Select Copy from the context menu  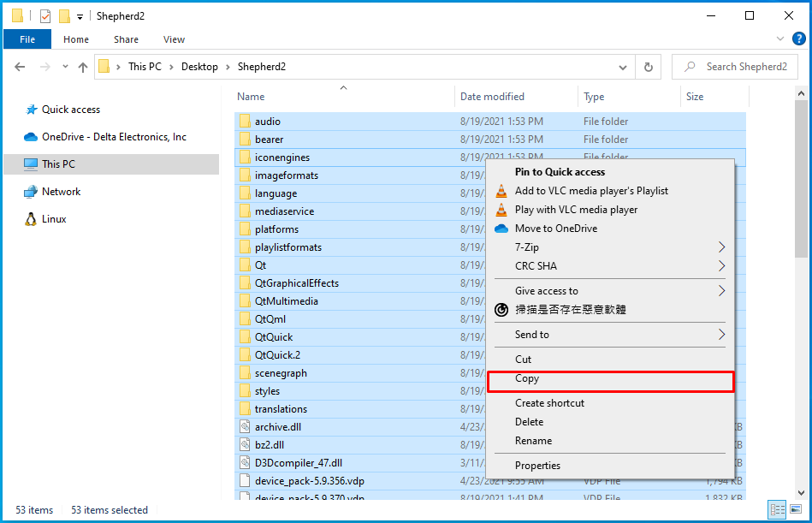[x=527, y=378]
